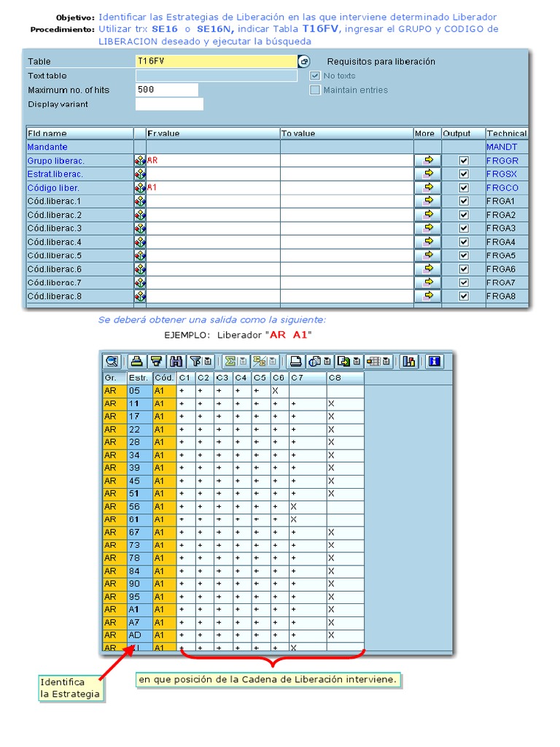This screenshot has width=560, height=747.
Task: Display graphic using the chart icon
Action: [x=409, y=362]
